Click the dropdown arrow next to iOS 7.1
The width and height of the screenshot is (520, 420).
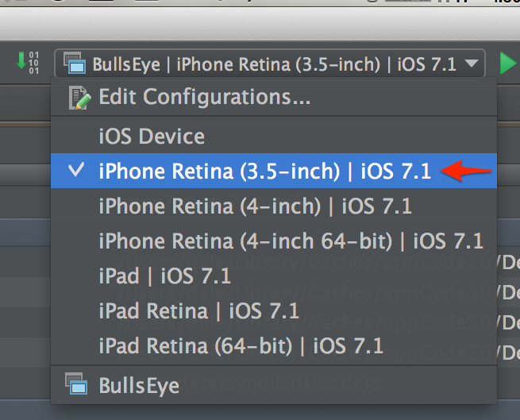472,63
